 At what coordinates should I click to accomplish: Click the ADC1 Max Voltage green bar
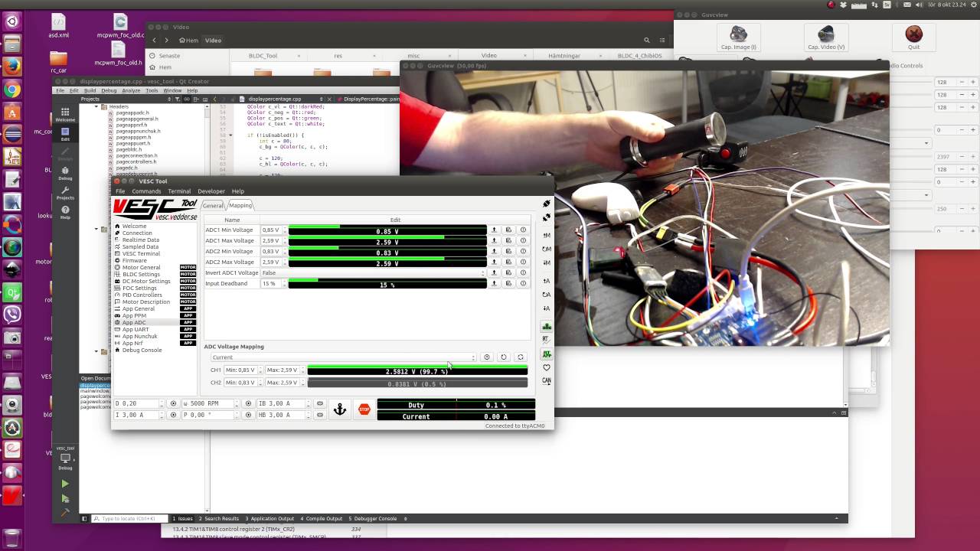pos(387,241)
